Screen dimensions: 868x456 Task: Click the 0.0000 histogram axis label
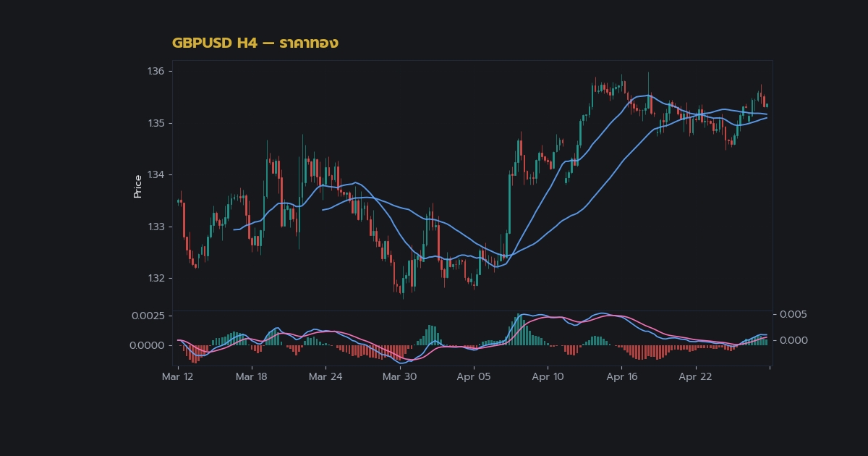[148, 345]
